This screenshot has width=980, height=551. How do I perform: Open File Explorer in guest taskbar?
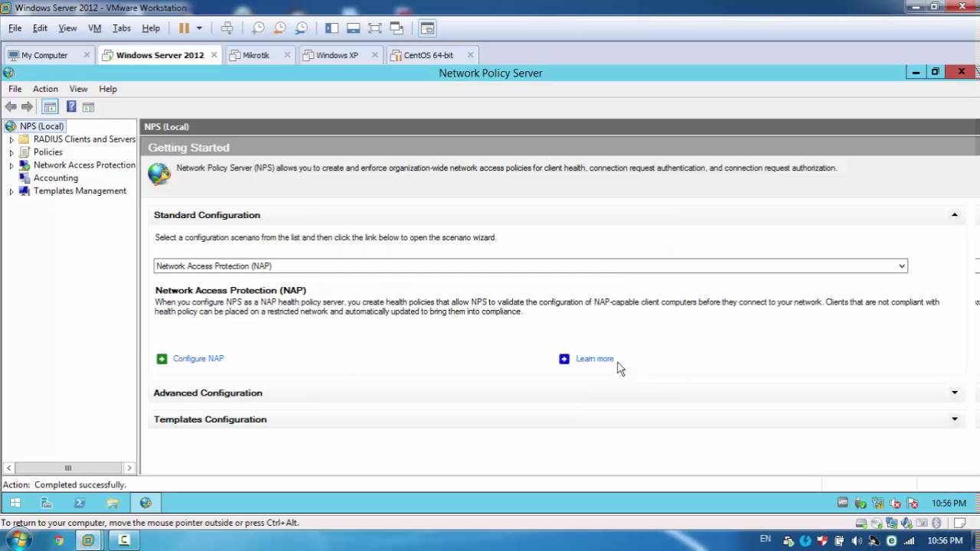coord(113,503)
